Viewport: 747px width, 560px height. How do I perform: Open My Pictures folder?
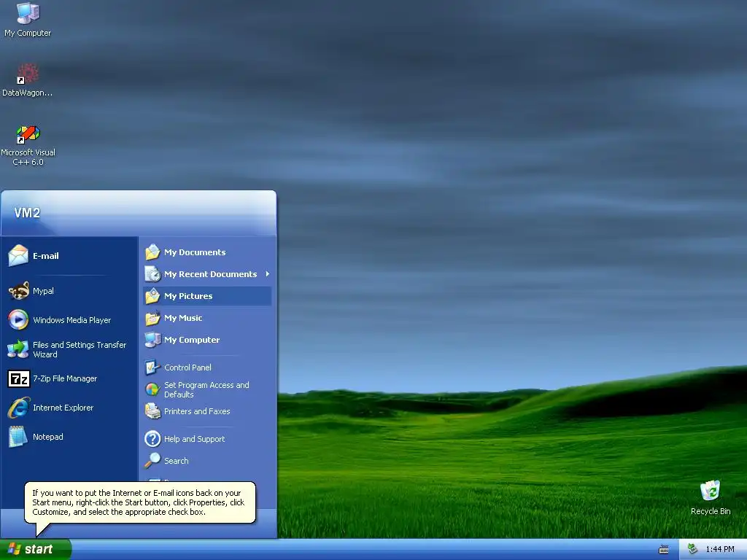[x=207, y=296]
